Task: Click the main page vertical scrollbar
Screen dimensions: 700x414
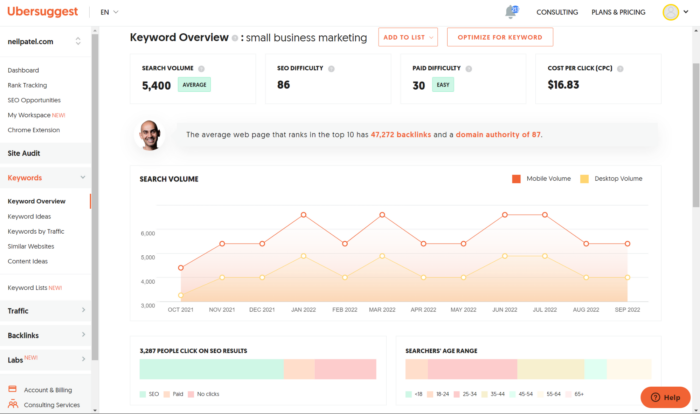Action: tap(696, 134)
